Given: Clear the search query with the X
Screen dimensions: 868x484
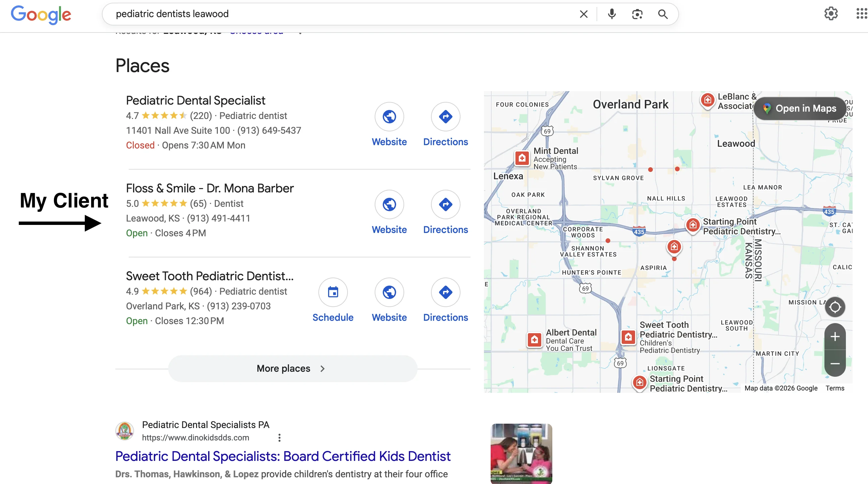Looking at the screenshot, I should (583, 14).
